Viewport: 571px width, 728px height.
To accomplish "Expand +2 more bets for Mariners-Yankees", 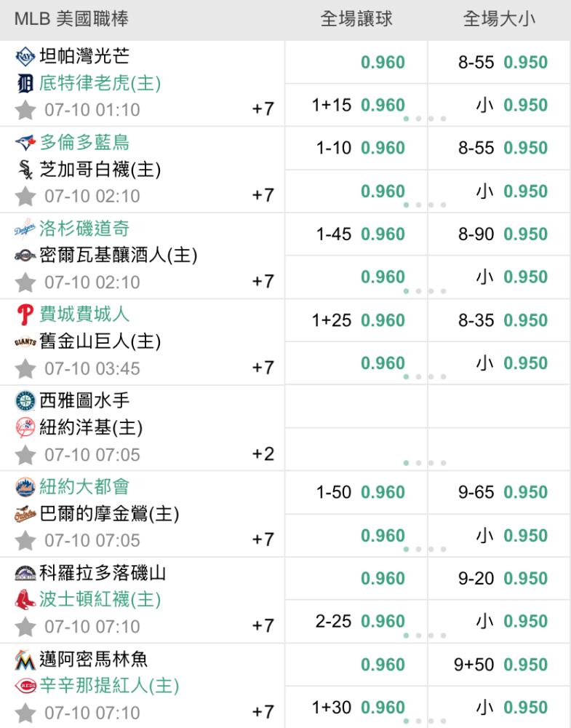I will coord(263,454).
